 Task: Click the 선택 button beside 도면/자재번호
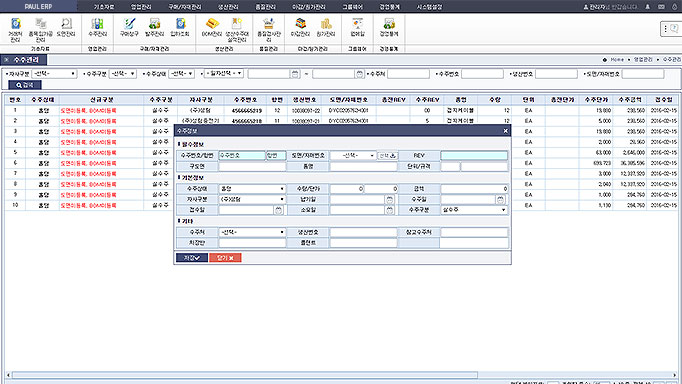point(387,155)
